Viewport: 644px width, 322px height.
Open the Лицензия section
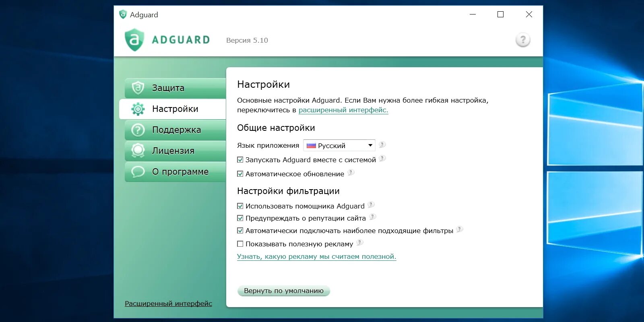[x=175, y=151]
